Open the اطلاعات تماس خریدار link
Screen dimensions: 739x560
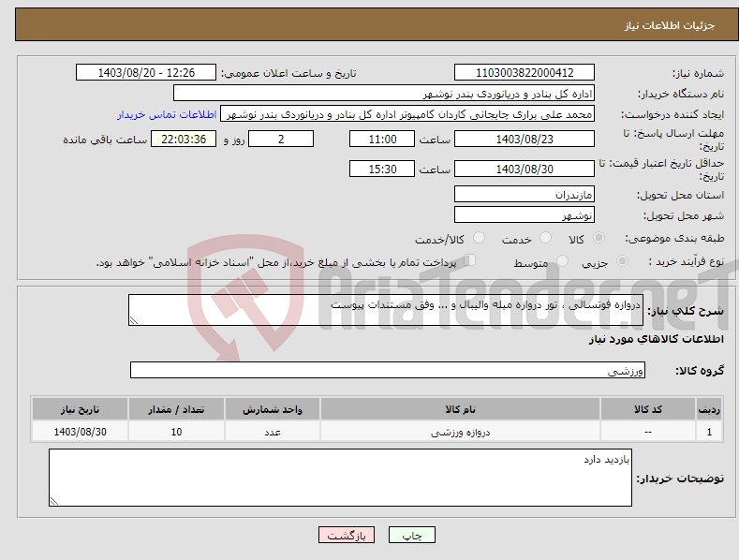coord(167,114)
